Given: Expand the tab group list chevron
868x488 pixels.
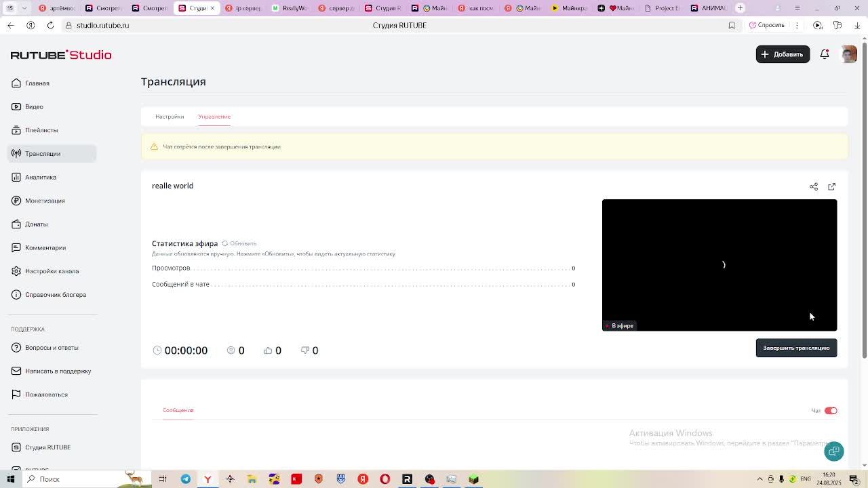Looking at the screenshot, I should (x=25, y=8).
